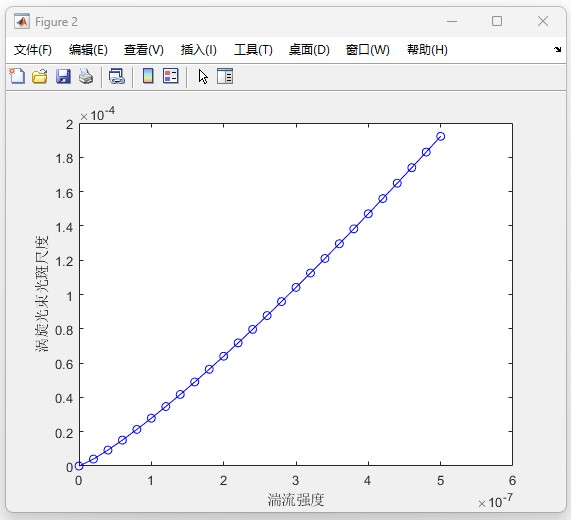This screenshot has height=520, width=571.
Task: Open the 插入(I) menu
Action: coord(198,50)
